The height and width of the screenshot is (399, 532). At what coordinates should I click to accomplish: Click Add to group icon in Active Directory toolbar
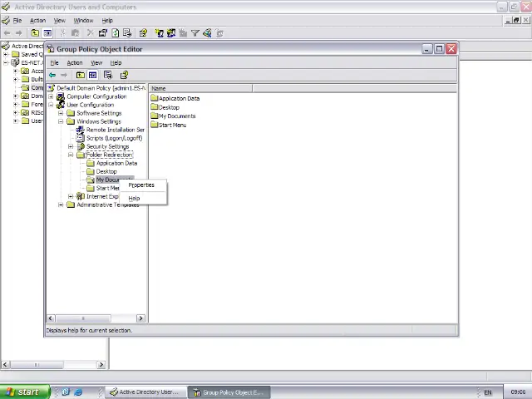pos(219,33)
